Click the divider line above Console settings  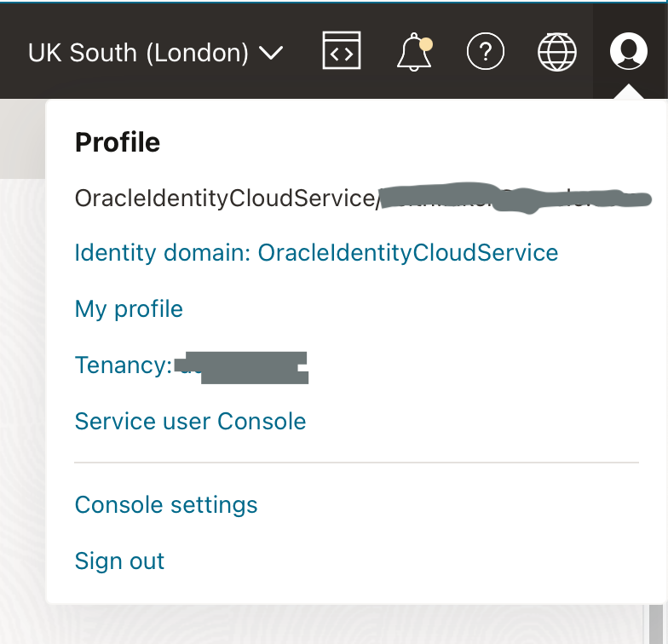tap(356, 463)
